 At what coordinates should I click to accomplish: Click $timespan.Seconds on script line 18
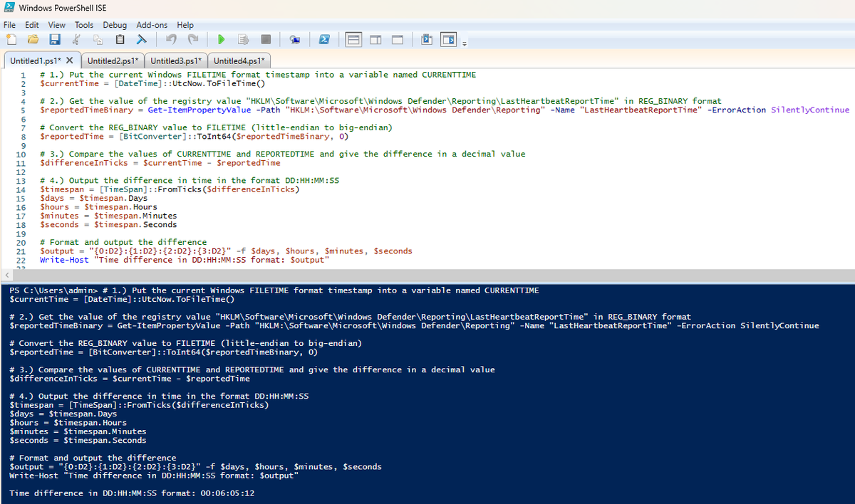click(135, 224)
